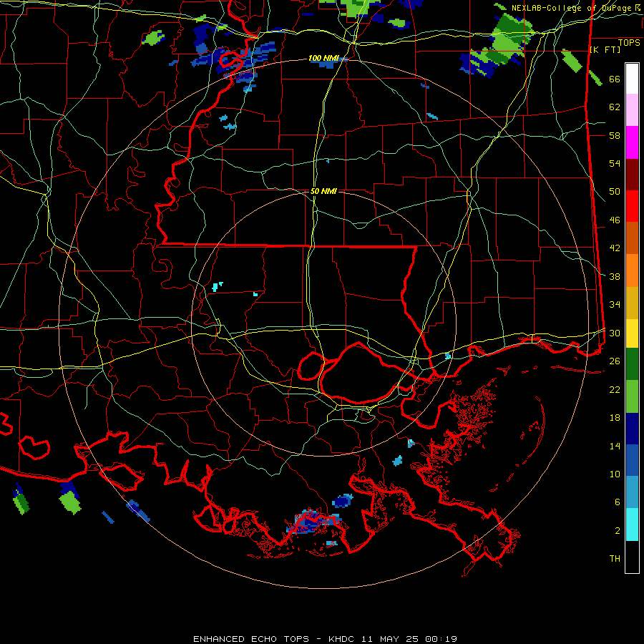Screen dimensions: 644x644
Task: Click the white 66 kft color swatch
Action: (x=632, y=79)
